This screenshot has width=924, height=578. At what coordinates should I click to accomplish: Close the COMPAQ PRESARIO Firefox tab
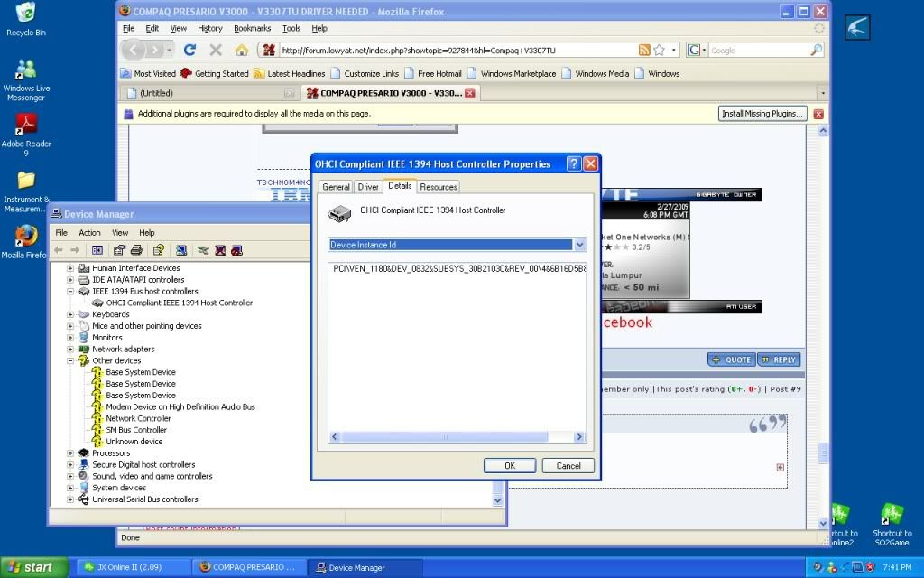point(469,93)
